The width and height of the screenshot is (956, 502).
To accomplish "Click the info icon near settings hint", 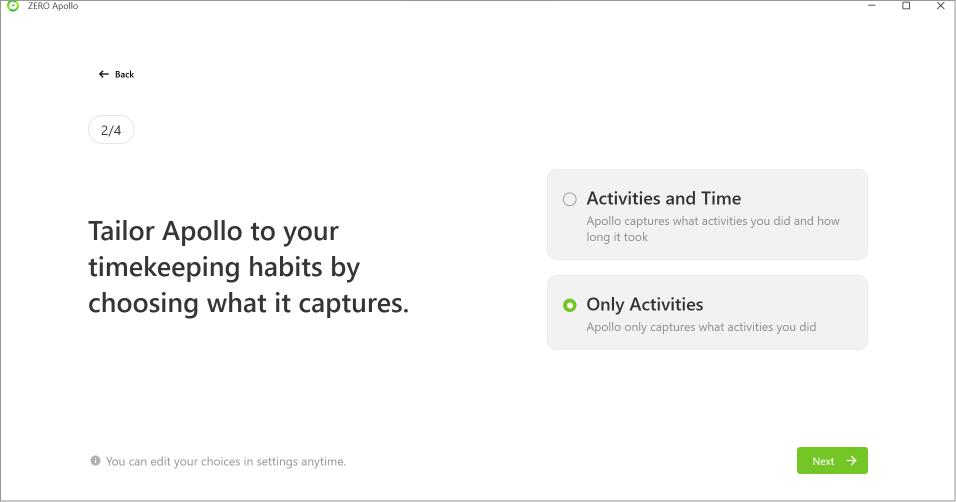I will pyautogui.click(x=96, y=461).
